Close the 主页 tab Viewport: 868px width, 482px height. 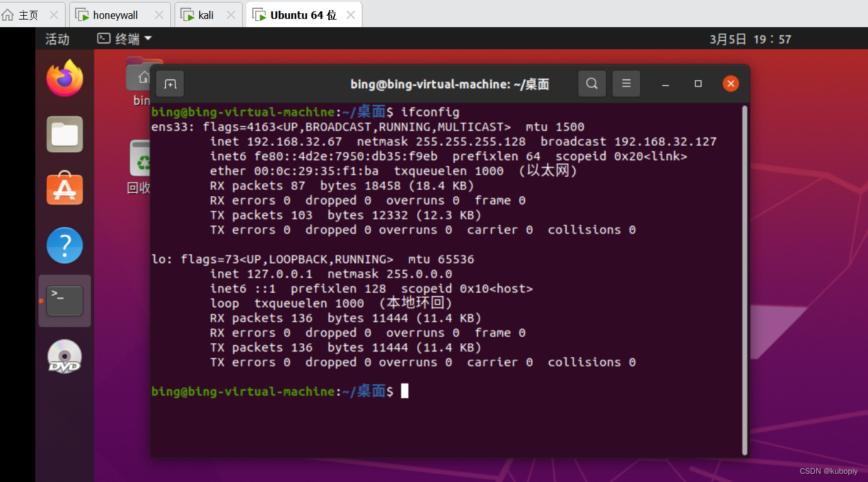pyautogui.click(x=54, y=15)
